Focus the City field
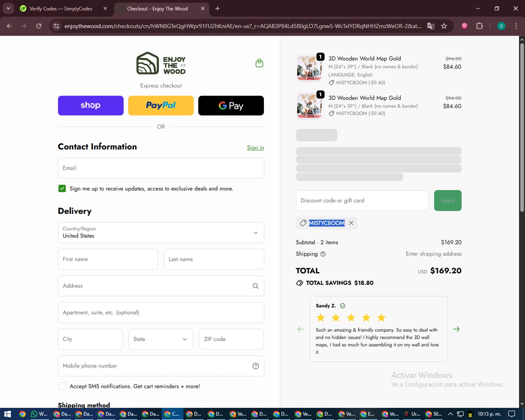525x420 pixels. [x=90, y=339]
